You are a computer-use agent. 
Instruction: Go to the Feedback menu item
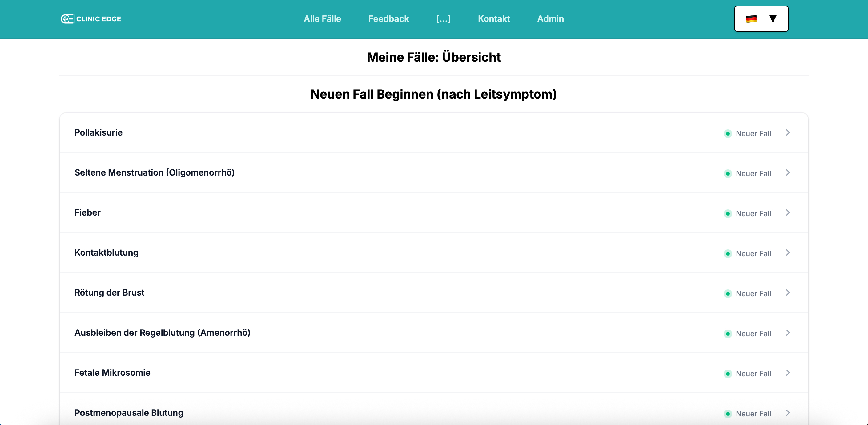(x=388, y=19)
